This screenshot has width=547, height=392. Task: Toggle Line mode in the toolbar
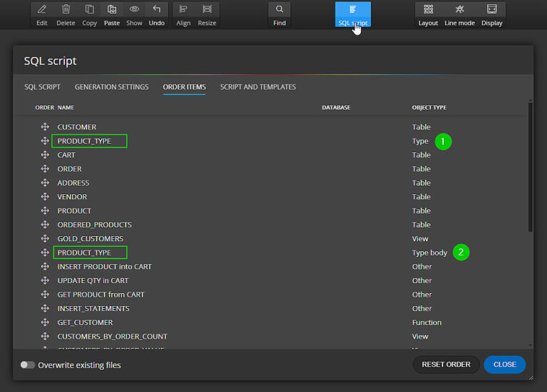(459, 10)
